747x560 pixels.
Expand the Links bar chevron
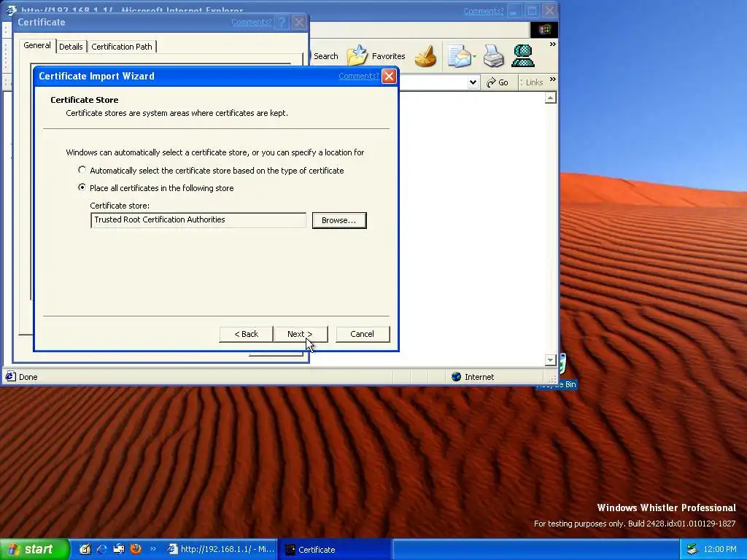[x=553, y=79]
